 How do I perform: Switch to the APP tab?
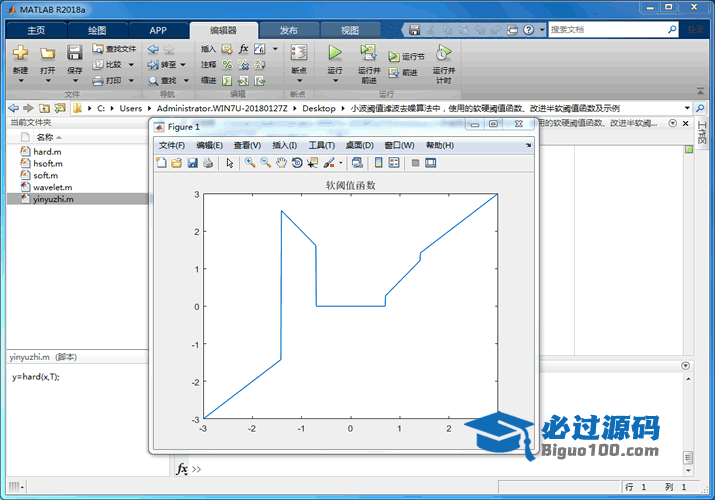click(158, 31)
